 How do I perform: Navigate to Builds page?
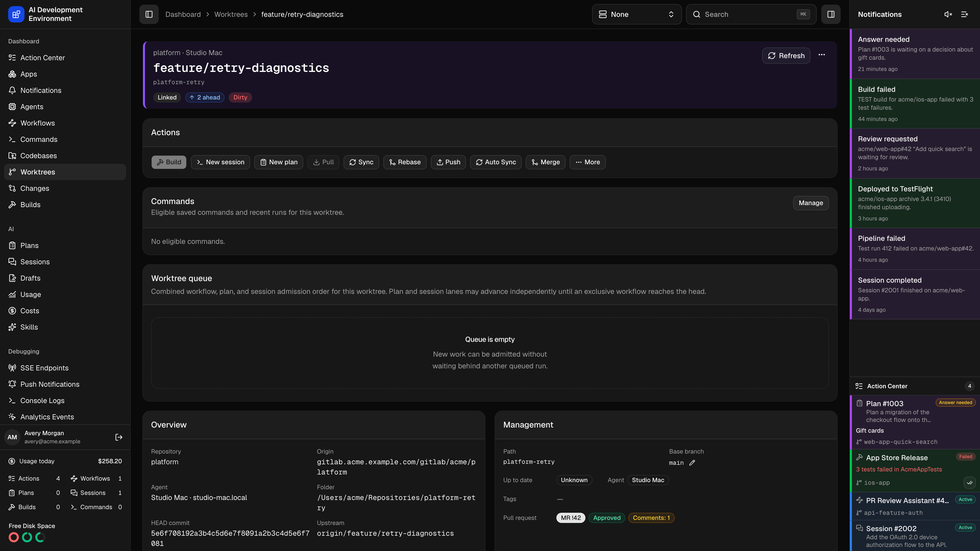(65, 205)
